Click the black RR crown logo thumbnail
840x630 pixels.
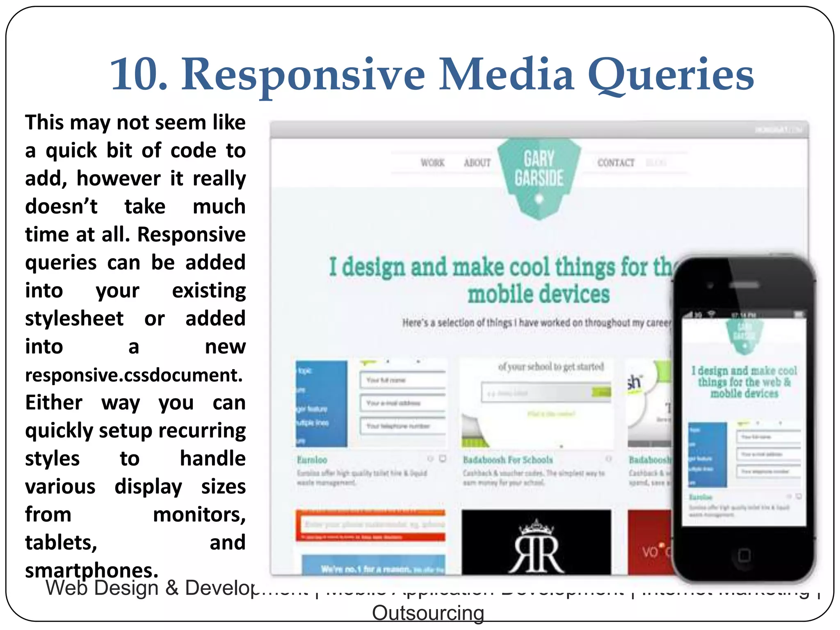(536, 542)
